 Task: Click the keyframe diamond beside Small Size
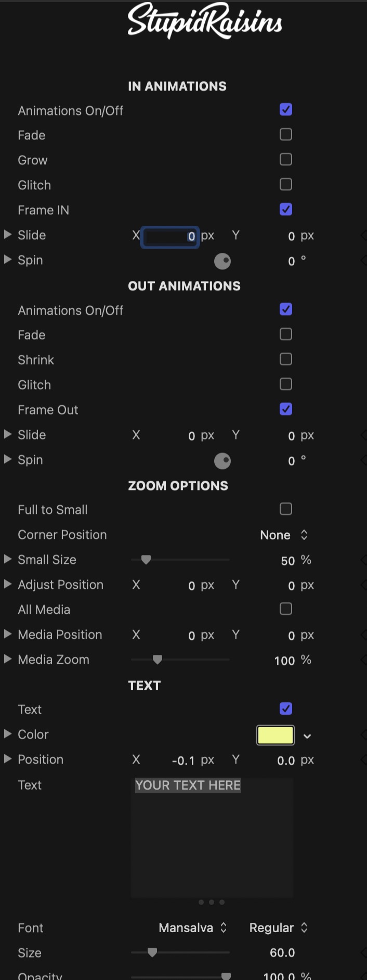coord(363,560)
